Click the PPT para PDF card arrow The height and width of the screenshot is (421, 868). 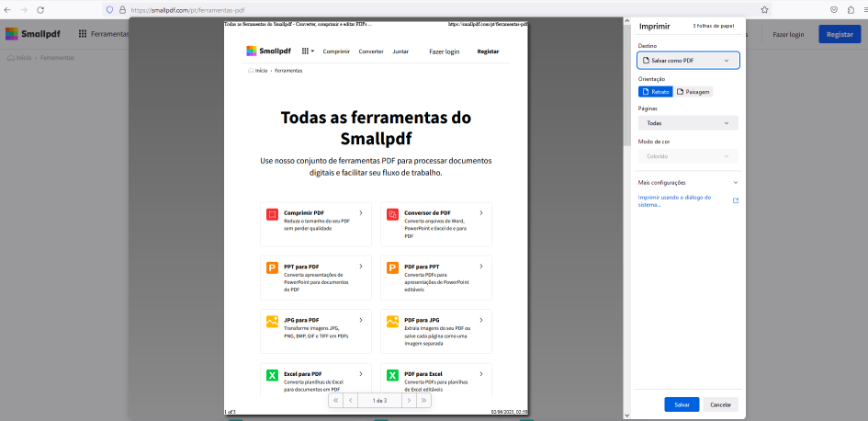pos(361,267)
